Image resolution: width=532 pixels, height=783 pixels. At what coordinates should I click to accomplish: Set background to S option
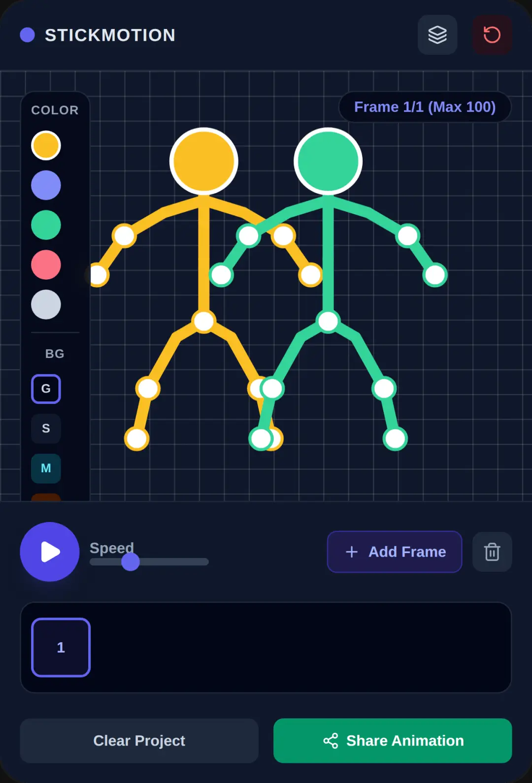click(x=46, y=428)
